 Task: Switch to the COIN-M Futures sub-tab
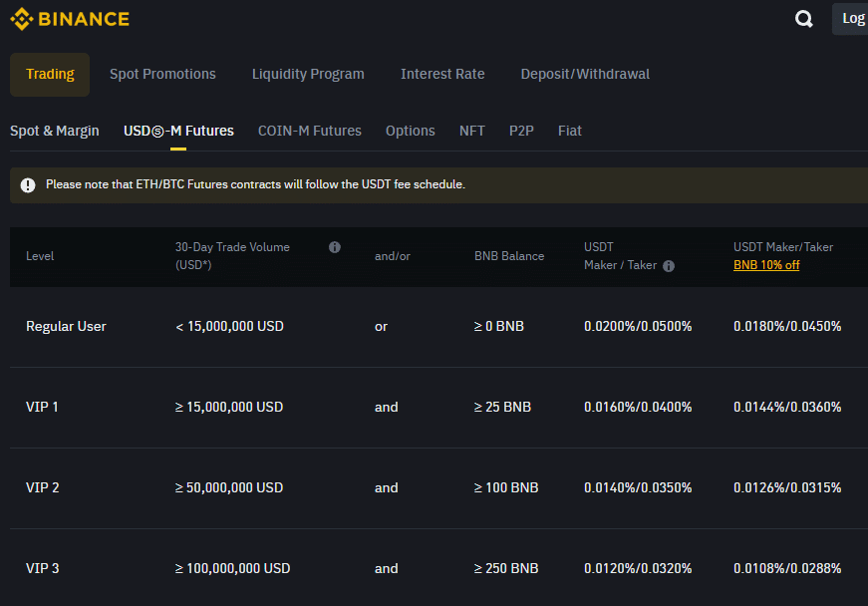tap(310, 132)
